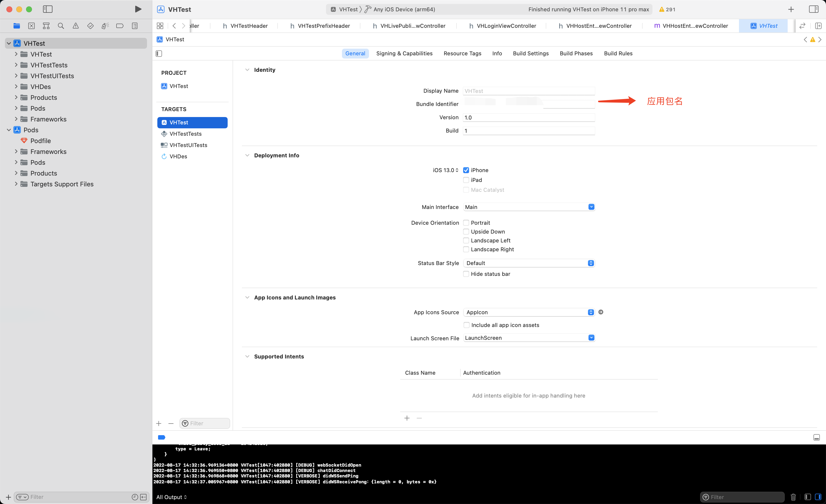
Task: Show variables view pane toggle
Action: click(x=808, y=497)
